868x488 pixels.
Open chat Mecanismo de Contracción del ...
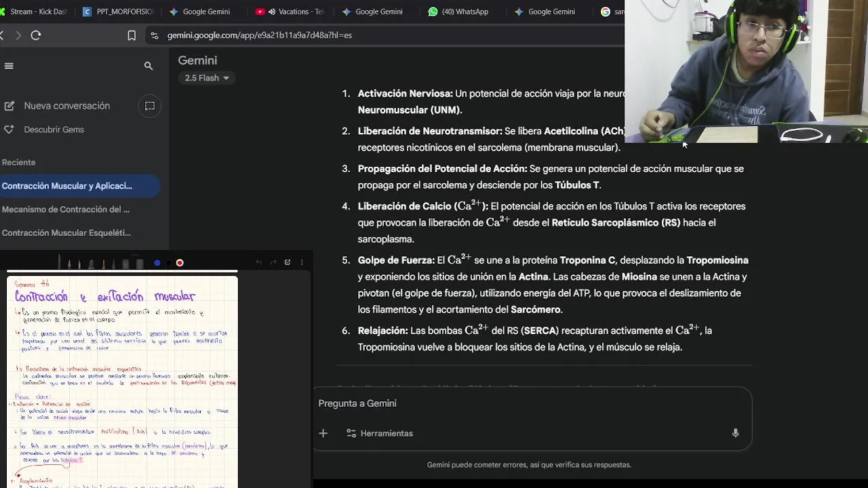(66, 209)
